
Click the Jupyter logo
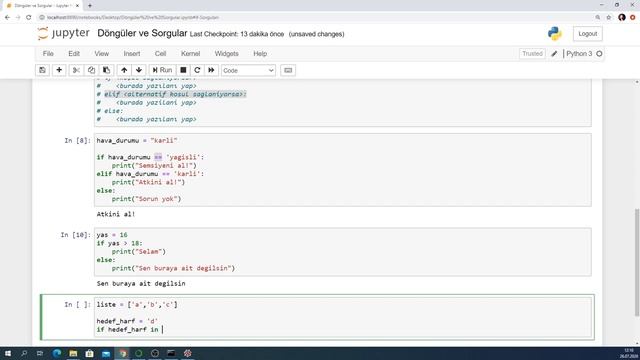click(x=64, y=33)
